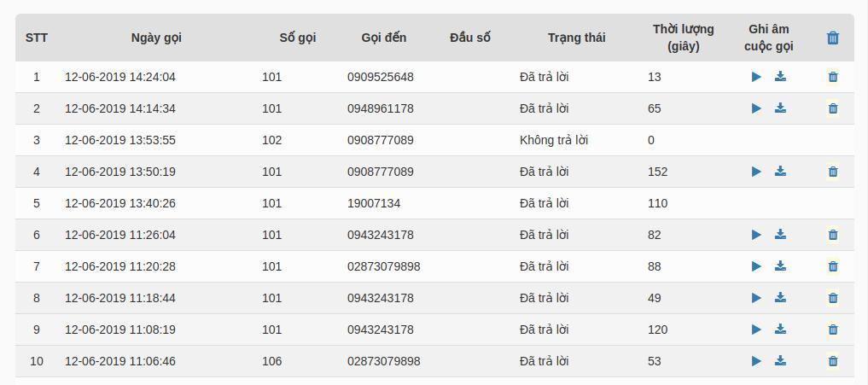Viewport: 868px width, 385px height.
Task: Download the 120-second call recording
Action: tap(780, 329)
